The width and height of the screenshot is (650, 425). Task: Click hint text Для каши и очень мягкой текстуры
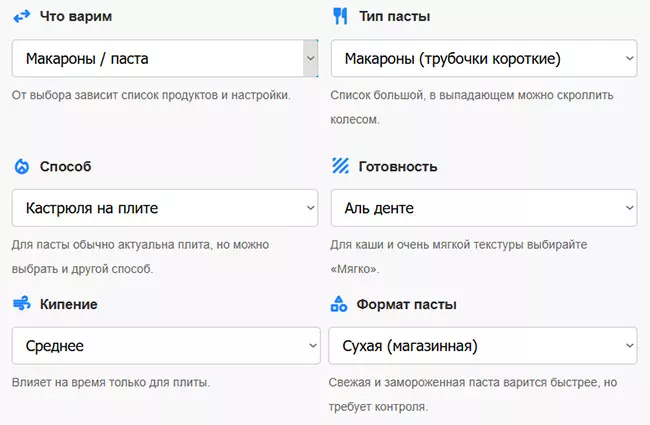point(458,257)
